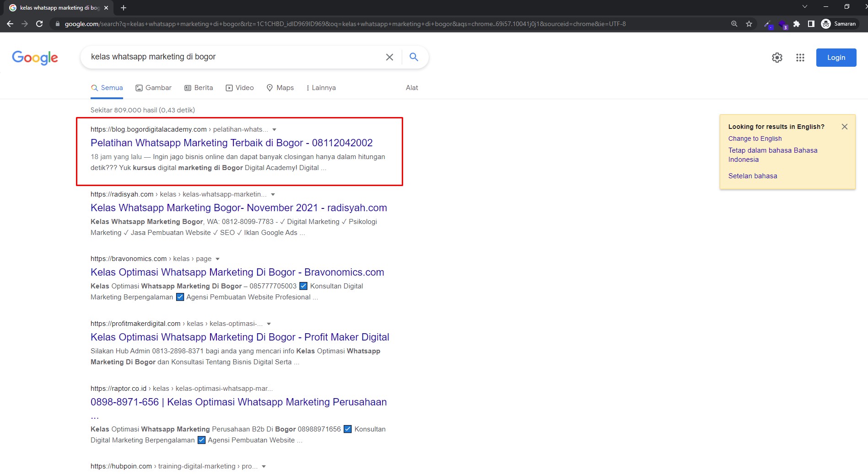Switch to the Maps tab

tap(280, 88)
